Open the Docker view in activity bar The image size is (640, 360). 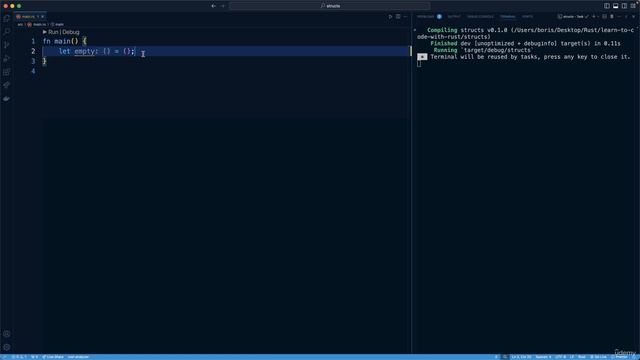[7, 98]
